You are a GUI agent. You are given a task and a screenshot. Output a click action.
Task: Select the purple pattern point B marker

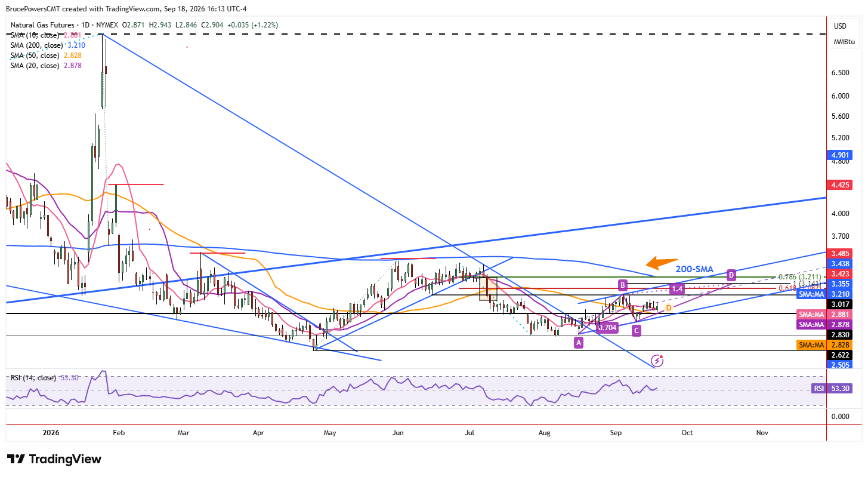[622, 285]
